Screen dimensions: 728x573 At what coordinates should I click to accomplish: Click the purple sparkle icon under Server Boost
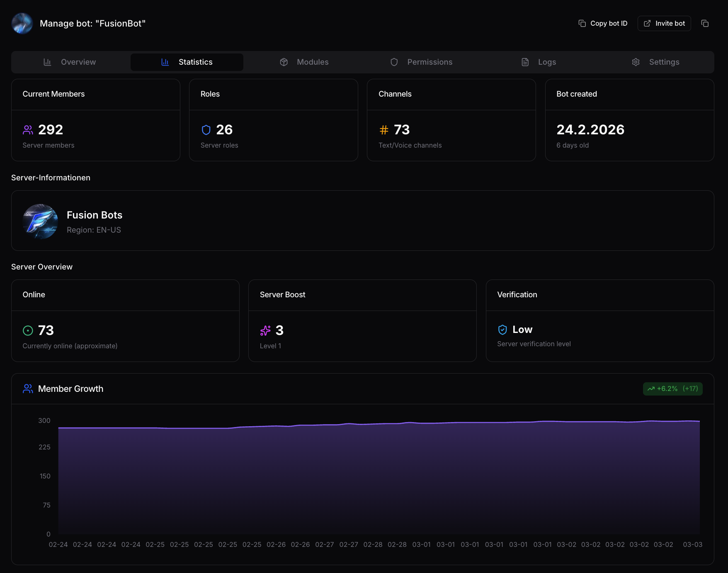[x=265, y=330]
